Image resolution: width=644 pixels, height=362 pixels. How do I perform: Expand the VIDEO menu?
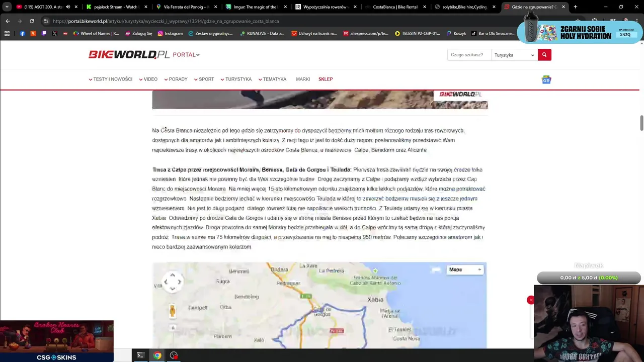(x=148, y=79)
